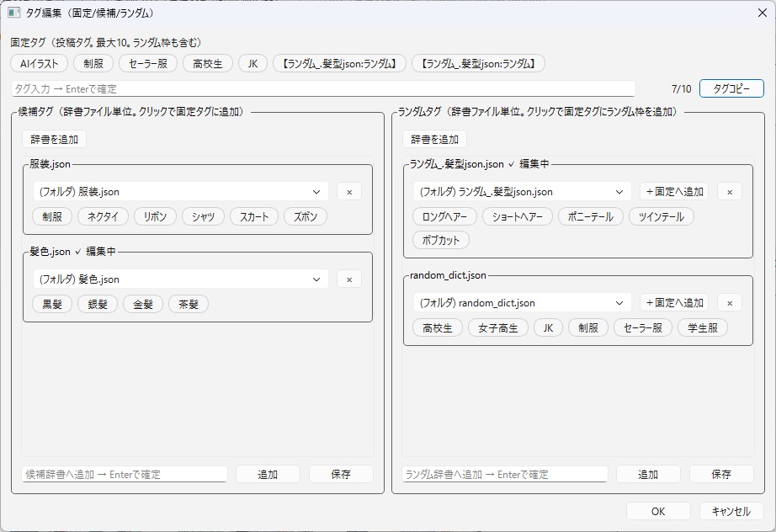Click the 制服 tag under 服装.json
Viewport: 776px width, 532px height.
(x=50, y=216)
